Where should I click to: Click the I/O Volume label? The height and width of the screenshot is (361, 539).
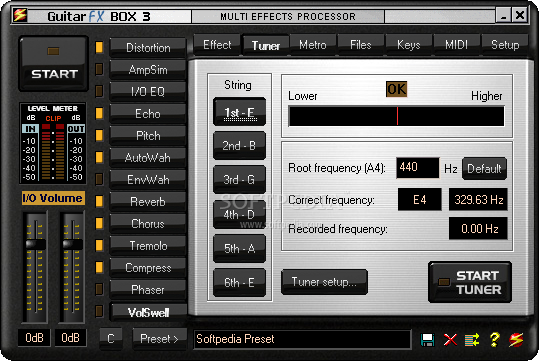tap(53, 198)
